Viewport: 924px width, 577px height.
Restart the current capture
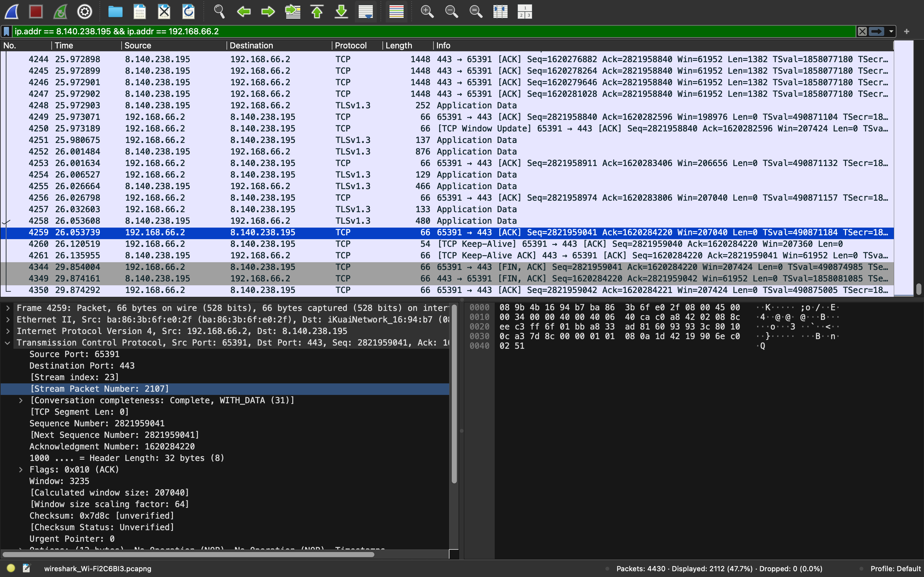60,12
